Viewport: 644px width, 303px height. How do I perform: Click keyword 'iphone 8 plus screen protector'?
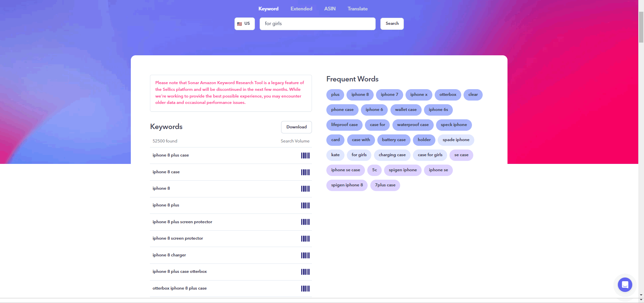click(x=182, y=222)
